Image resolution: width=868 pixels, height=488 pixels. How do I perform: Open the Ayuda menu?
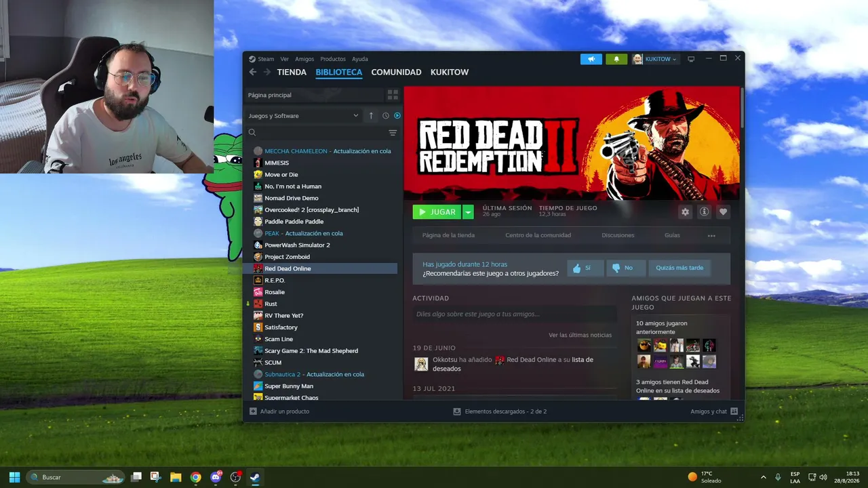coord(360,59)
